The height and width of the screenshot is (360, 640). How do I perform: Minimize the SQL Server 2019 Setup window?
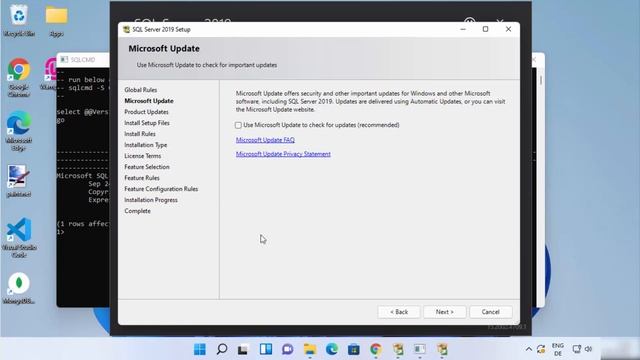[463, 29]
